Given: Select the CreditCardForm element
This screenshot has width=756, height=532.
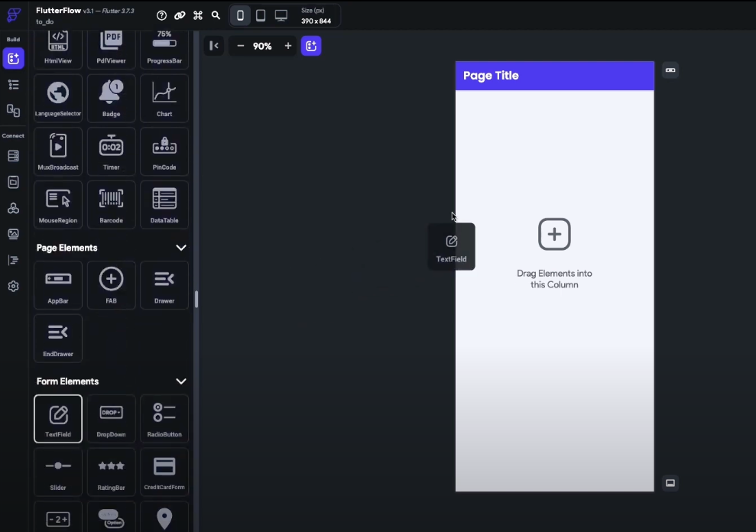Looking at the screenshot, I should (164, 472).
